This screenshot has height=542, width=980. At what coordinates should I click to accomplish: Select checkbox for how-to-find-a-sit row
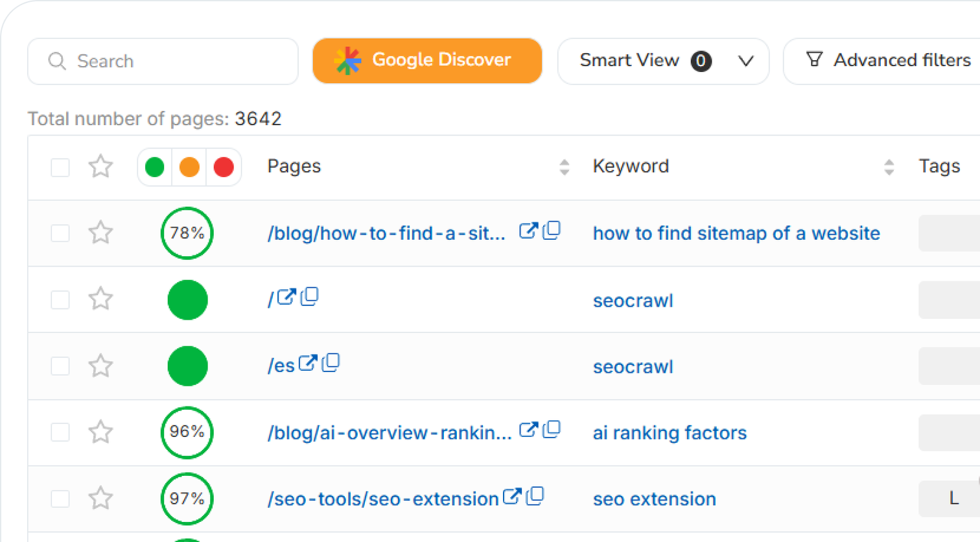pyautogui.click(x=60, y=233)
